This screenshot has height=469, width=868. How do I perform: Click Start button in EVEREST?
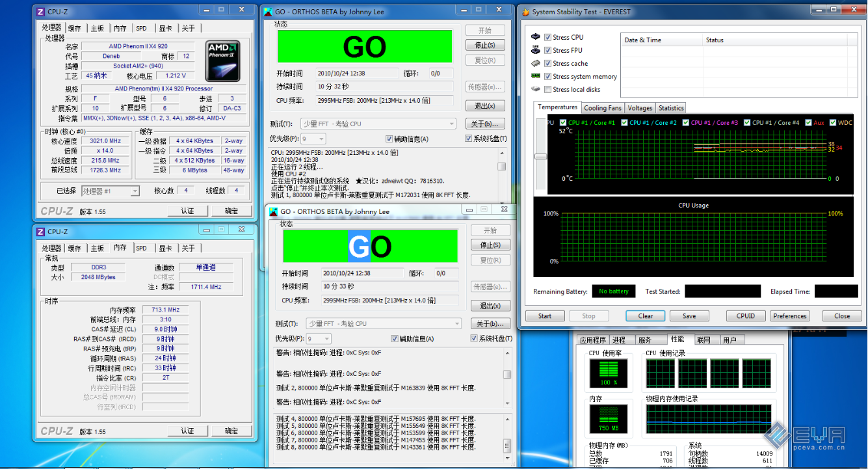pyautogui.click(x=545, y=316)
